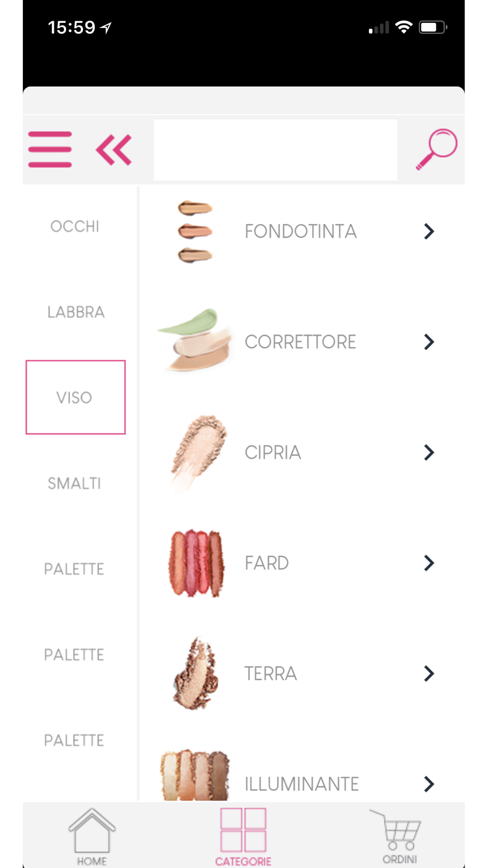Open the Fard category chevron
The width and height of the screenshot is (488, 868).
coord(429,563)
